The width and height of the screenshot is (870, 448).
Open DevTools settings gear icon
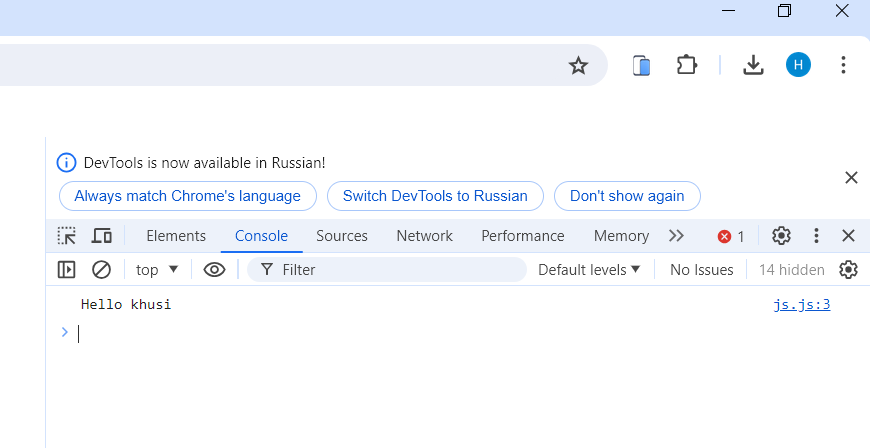(781, 236)
